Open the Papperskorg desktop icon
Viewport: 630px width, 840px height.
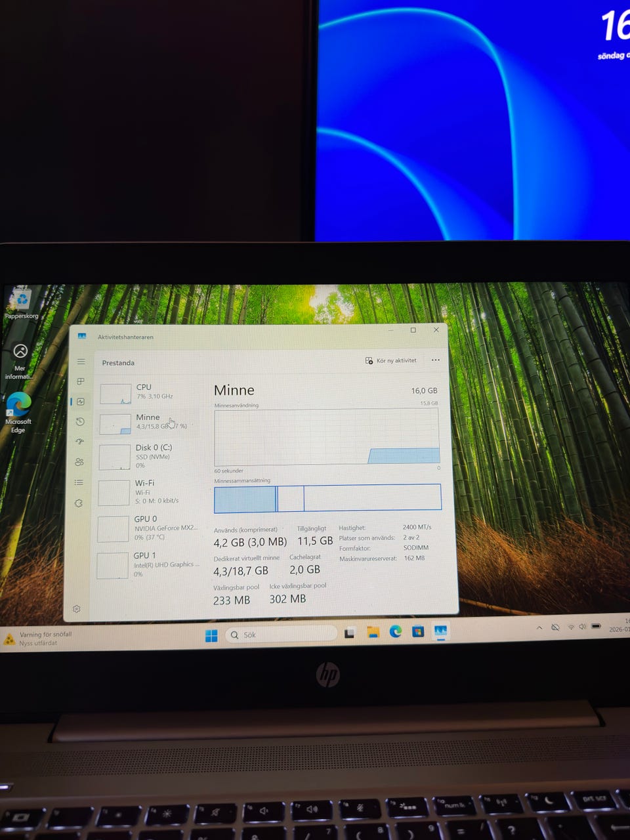tap(22, 304)
